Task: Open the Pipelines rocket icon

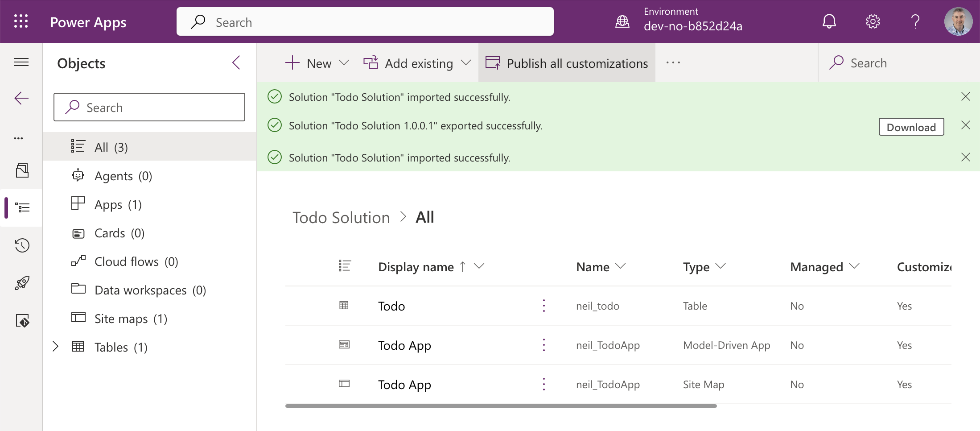Action: (22, 283)
